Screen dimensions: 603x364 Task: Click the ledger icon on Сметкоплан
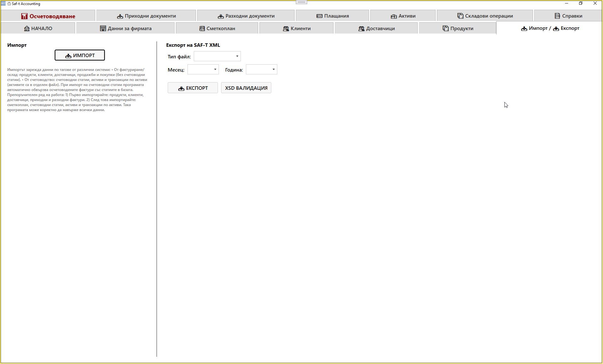pyautogui.click(x=202, y=29)
